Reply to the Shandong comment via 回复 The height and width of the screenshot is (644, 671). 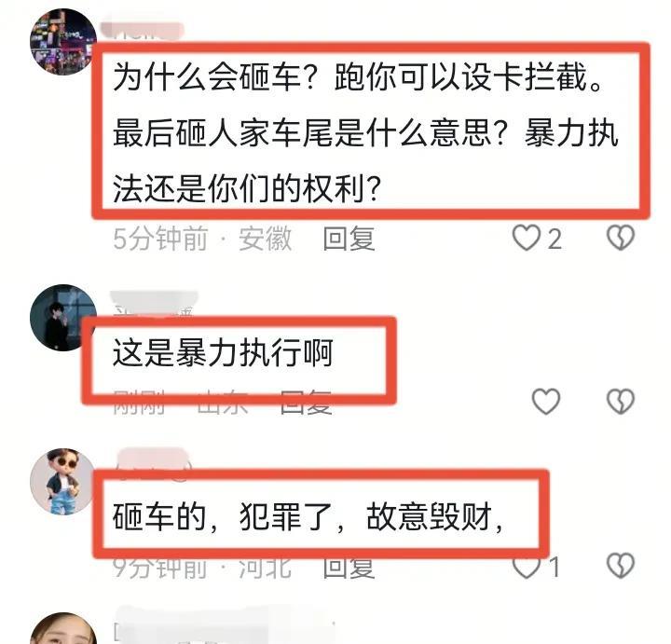click(x=306, y=403)
